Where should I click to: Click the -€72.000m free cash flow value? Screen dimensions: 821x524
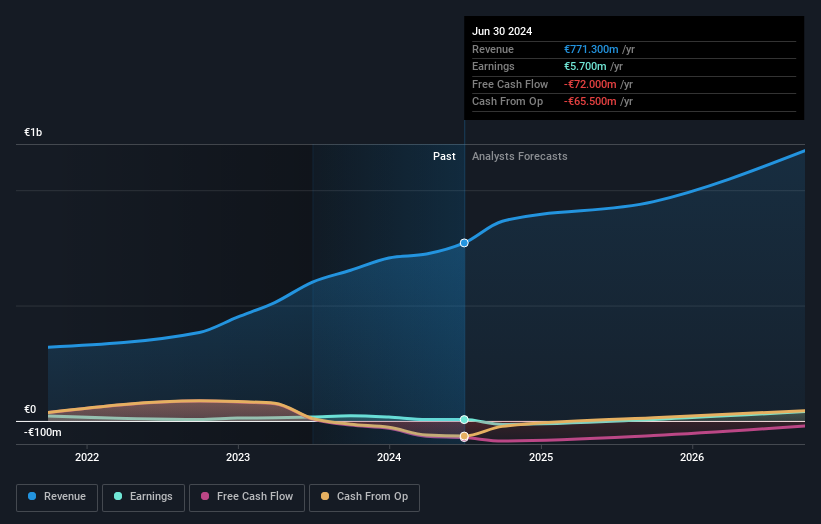click(590, 84)
